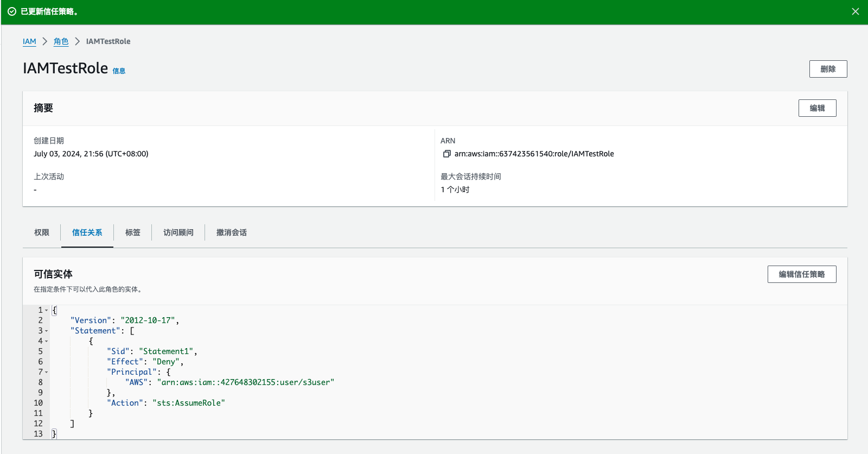Fold the statement object on line 4

(x=47, y=341)
